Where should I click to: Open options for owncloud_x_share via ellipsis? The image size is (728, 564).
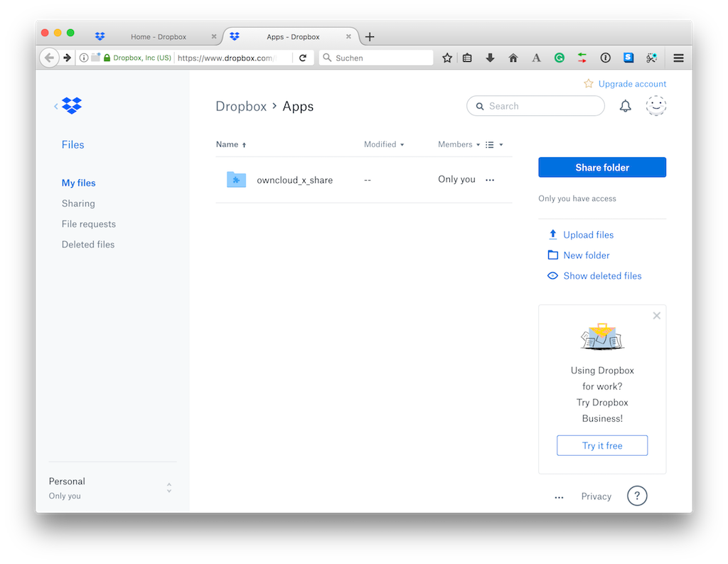click(489, 180)
